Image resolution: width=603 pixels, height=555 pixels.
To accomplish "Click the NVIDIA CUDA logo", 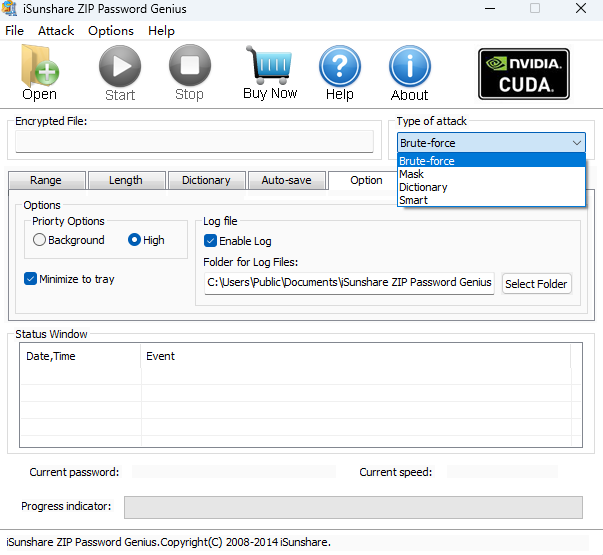I will point(524,74).
